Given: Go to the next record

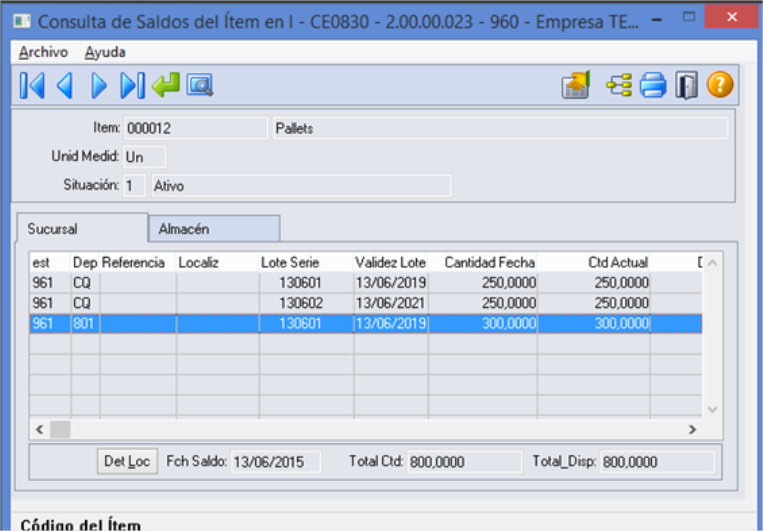Looking at the screenshot, I should 99,86.
